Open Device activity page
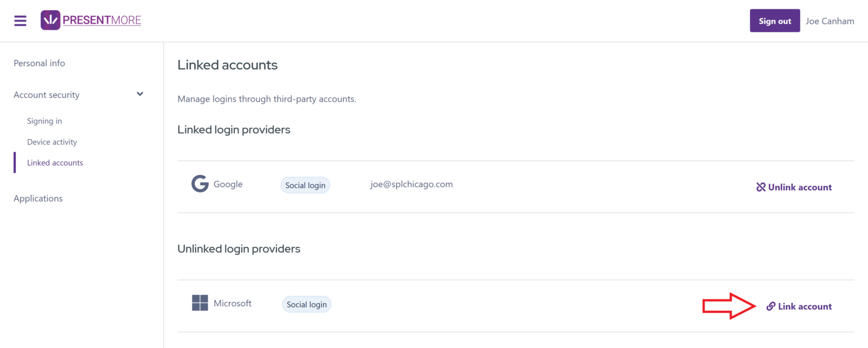868x348 pixels. (x=52, y=142)
